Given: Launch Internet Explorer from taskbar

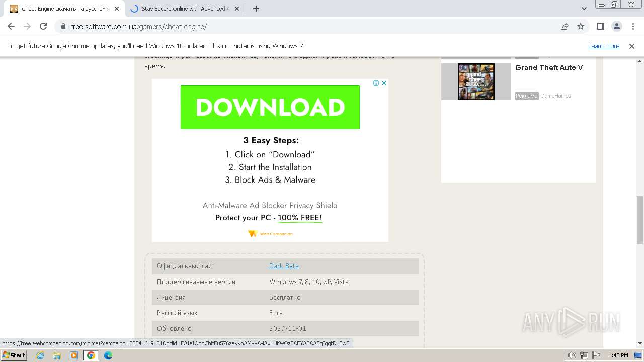Looking at the screenshot, I should (40, 355).
